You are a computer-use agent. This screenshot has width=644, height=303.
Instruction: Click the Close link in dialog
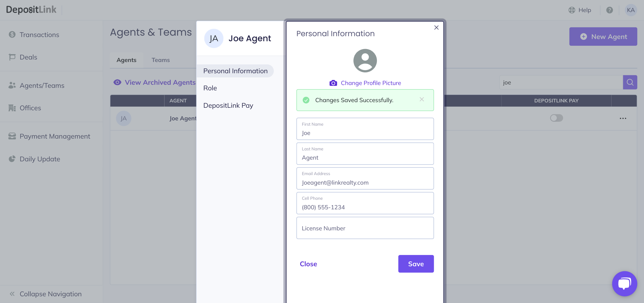(x=308, y=264)
